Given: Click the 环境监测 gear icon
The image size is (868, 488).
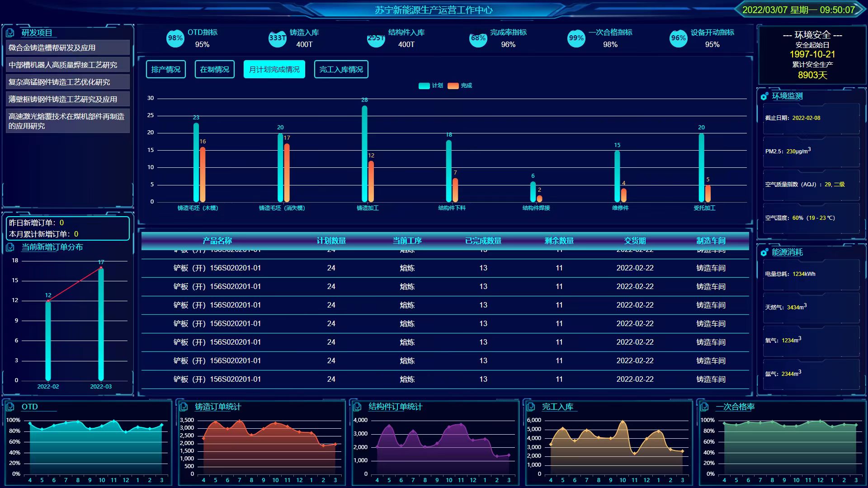Looking at the screenshot, I should click(x=764, y=96).
